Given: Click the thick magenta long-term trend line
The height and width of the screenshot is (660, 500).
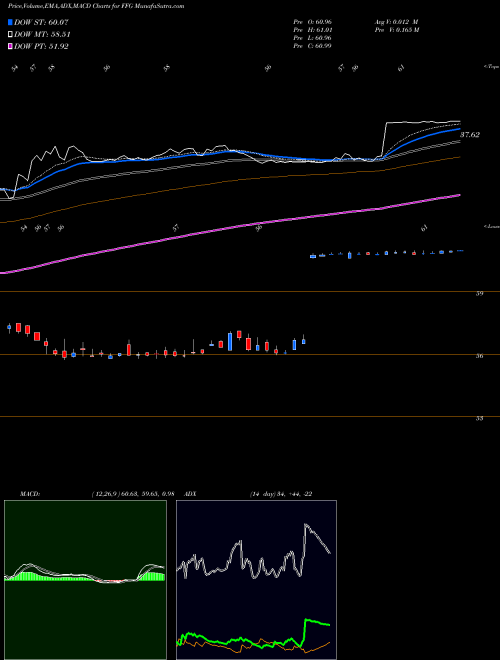Looking at the screenshot, I should click(x=230, y=229).
